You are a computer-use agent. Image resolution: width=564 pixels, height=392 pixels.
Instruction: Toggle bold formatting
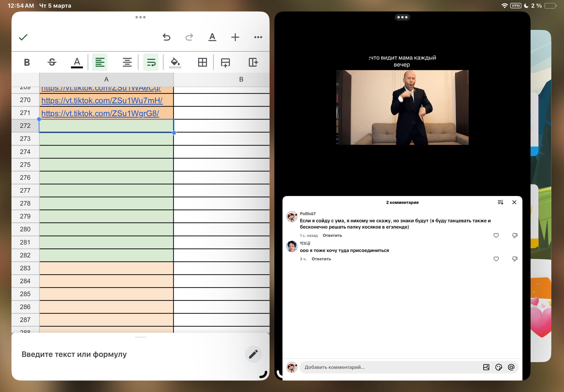tap(27, 62)
